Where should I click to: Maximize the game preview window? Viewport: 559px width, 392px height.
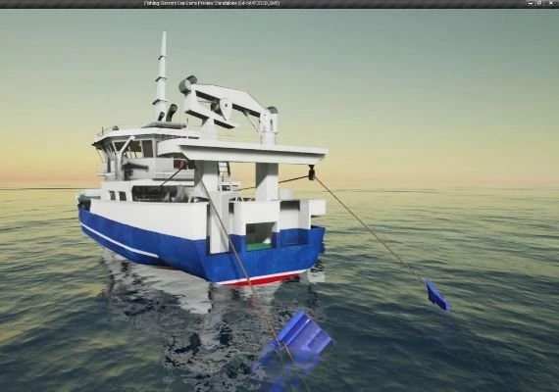539,3
